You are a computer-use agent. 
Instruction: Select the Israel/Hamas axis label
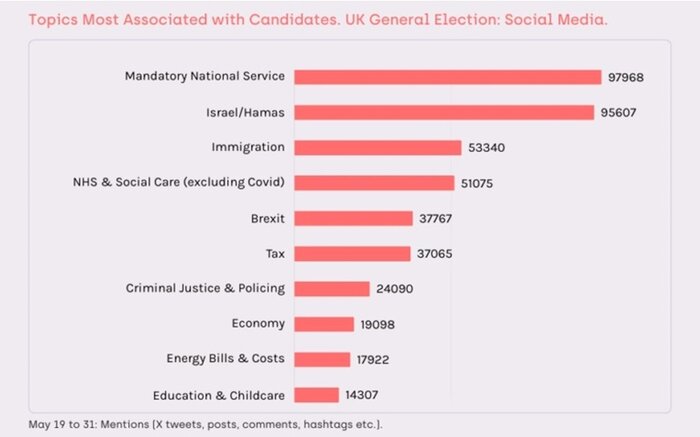coord(244,112)
